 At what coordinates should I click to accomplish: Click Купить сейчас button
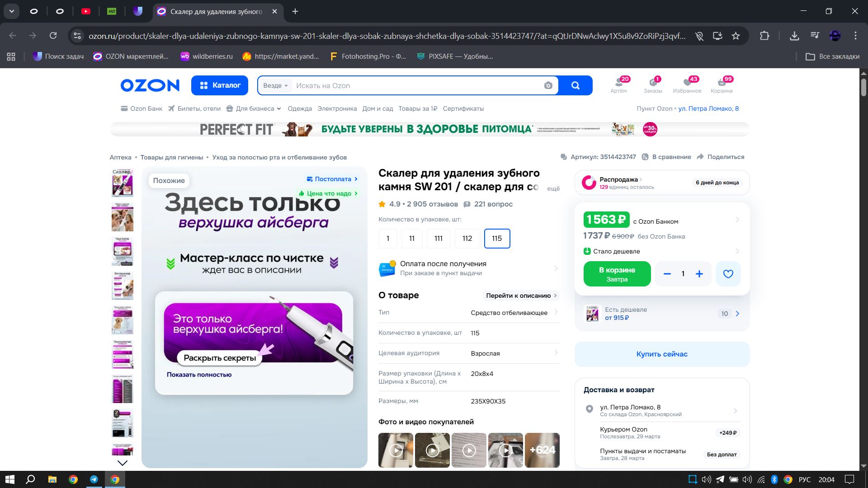661,354
